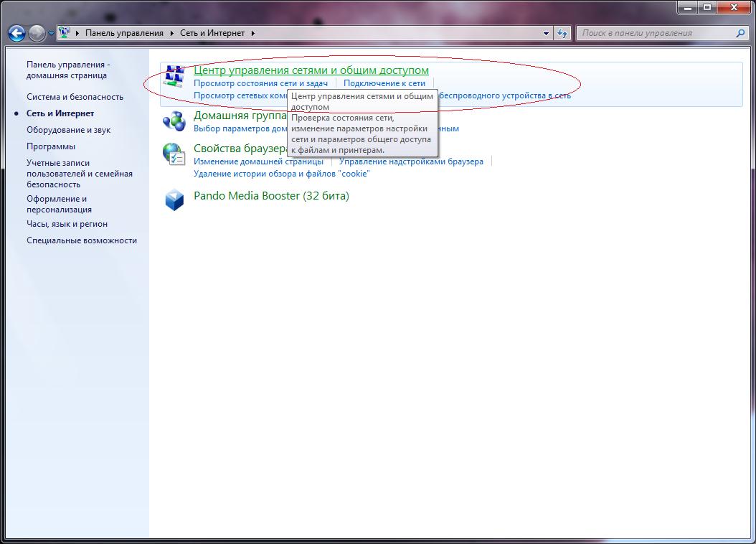This screenshot has height=544, width=756.
Task: Click the Pando Media Booster cube icon
Action: [x=174, y=200]
